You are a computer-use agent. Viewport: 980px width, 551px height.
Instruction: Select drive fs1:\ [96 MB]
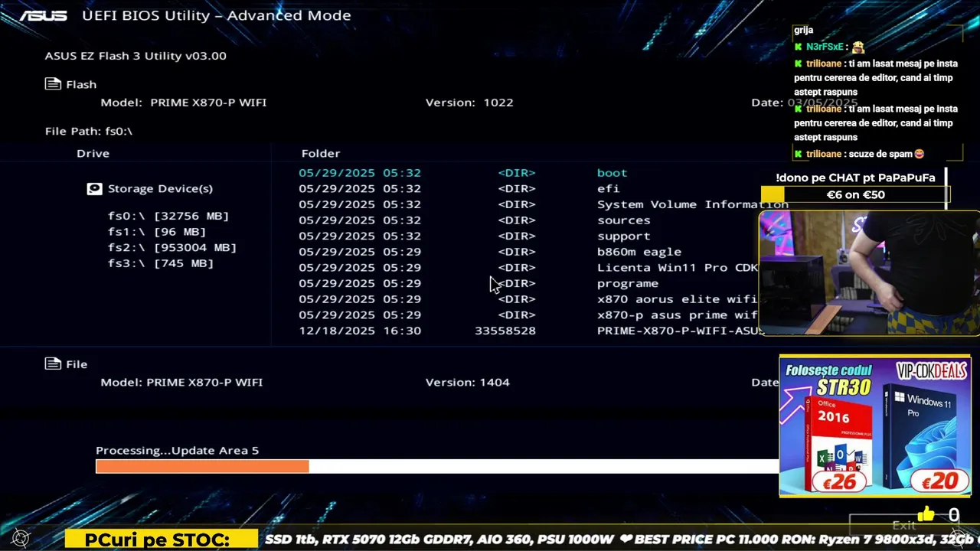[157, 232]
